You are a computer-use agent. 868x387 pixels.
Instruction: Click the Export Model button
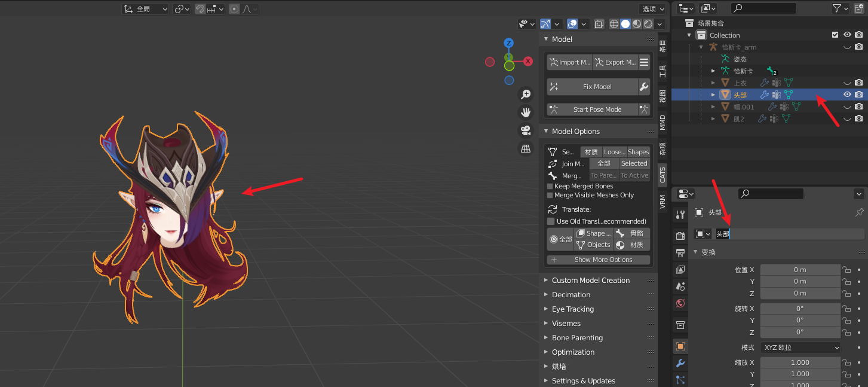pyautogui.click(x=615, y=62)
